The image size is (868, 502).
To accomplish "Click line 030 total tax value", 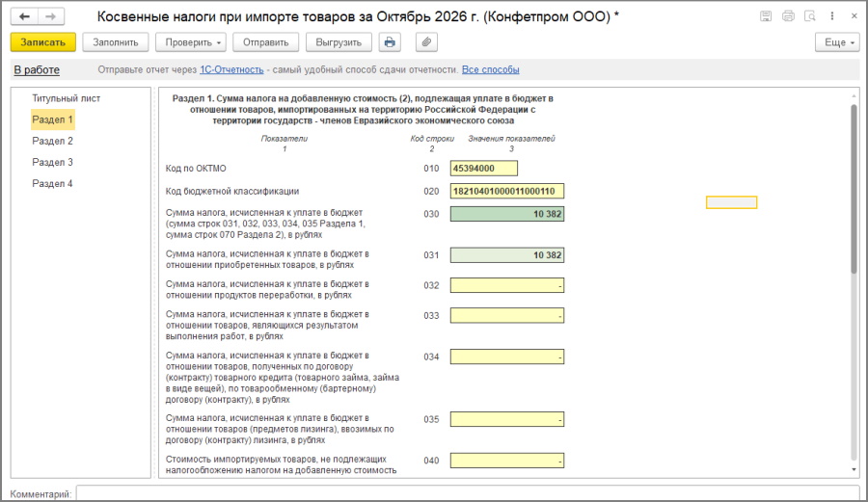I will point(507,214).
